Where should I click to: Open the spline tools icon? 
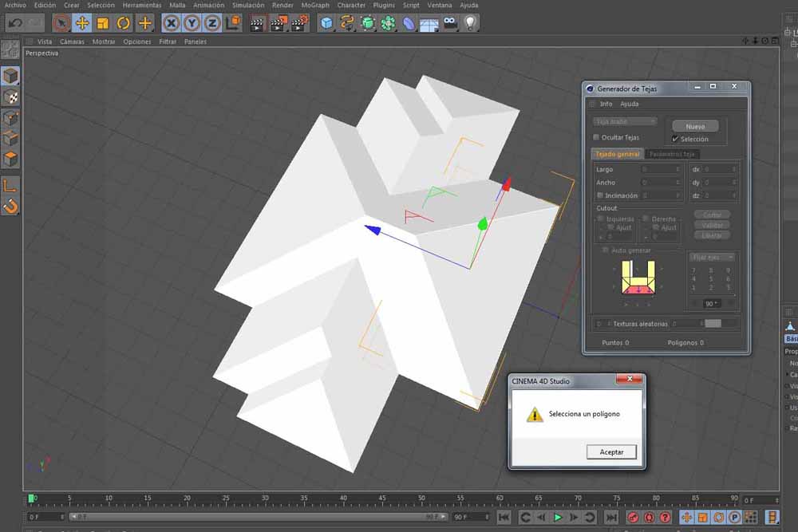point(347,23)
